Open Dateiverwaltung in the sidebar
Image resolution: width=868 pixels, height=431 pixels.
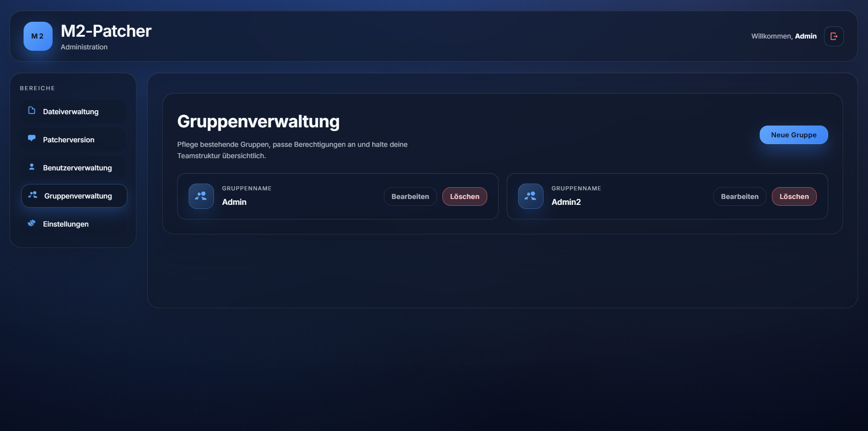[74, 111]
